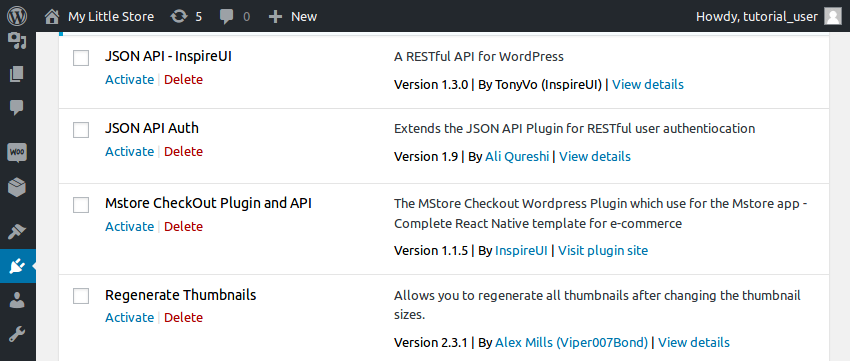Click the Regenerate Thumbnails plugin title
Image resolution: width=850 pixels, height=361 pixels.
coord(181,295)
